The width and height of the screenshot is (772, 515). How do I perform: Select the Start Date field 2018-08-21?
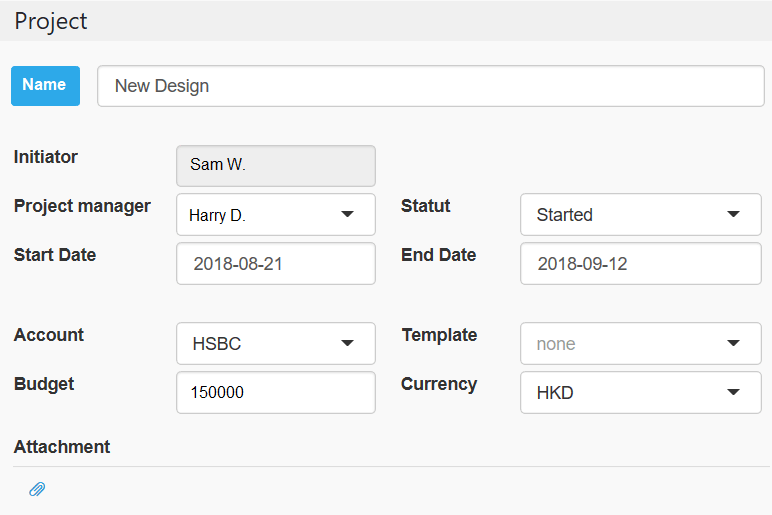pos(276,263)
